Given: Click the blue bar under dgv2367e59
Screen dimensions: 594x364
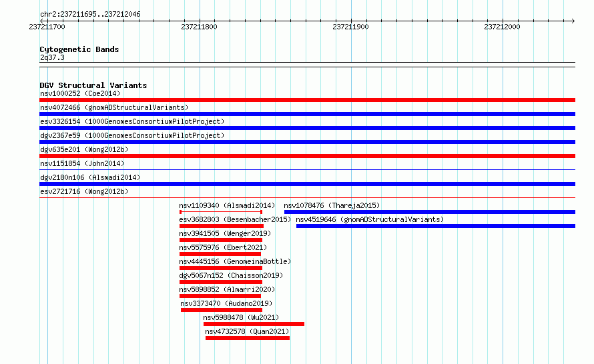Looking at the screenshot, I should pyautogui.click(x=307, y=142).
